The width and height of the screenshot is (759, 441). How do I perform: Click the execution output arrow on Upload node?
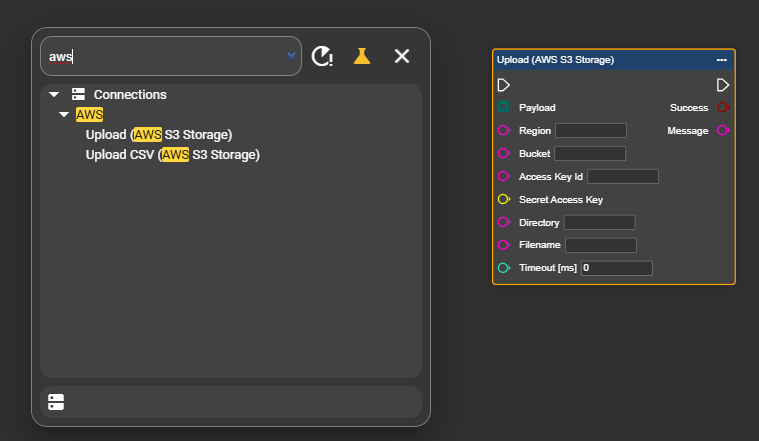tap(723, 85)
